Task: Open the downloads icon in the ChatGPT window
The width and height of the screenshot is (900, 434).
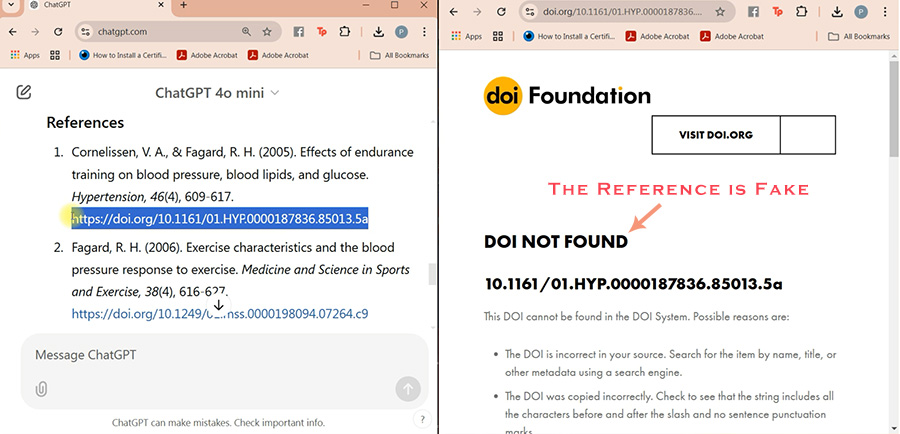Action: pyautogui.click(x=378, y=32)
